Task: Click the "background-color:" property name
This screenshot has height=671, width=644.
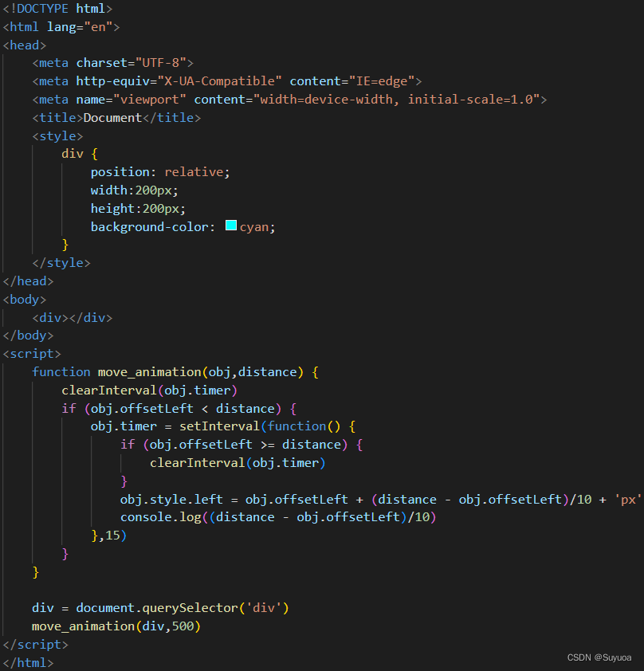Action: (x=153, y=227)
